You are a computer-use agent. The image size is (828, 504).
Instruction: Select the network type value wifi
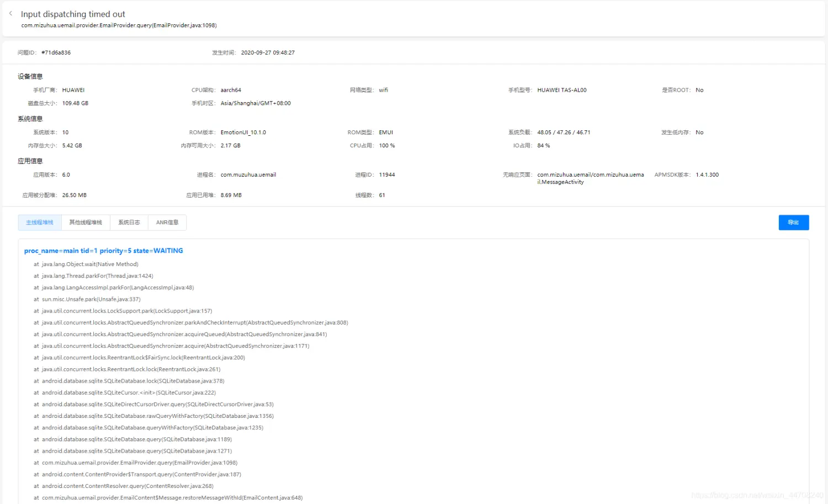click(x=383, y=90)
